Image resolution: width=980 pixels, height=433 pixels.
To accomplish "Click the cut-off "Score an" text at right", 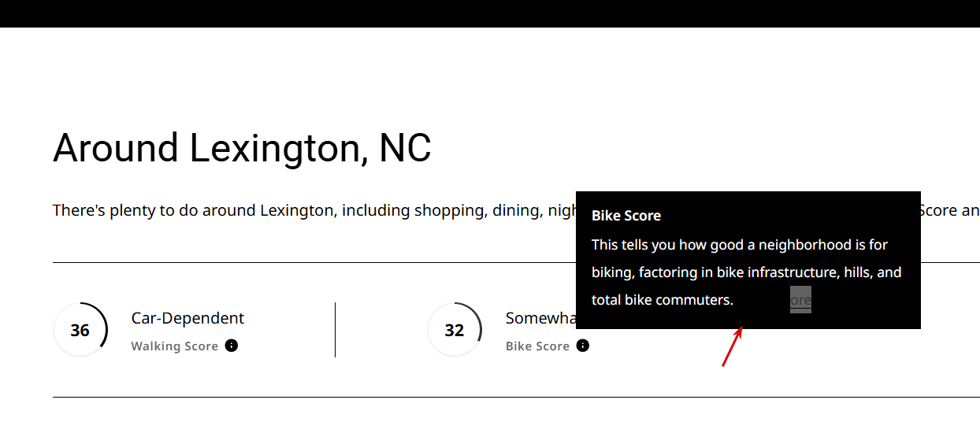I will (x=949, y=211).
